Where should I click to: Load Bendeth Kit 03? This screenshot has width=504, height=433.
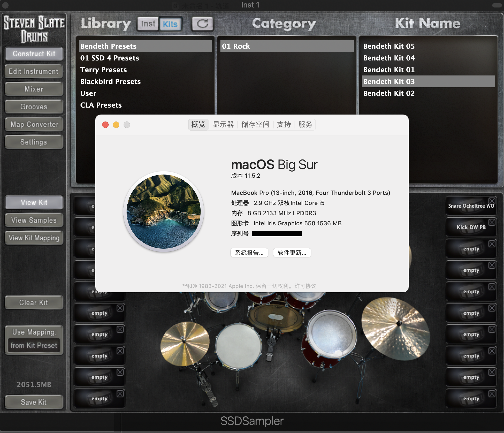tap(428, 81)
